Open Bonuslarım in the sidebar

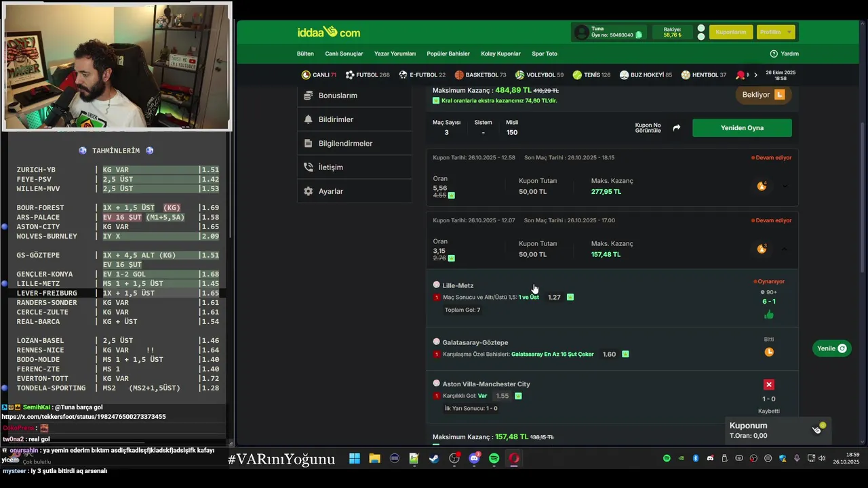(354, 96)
